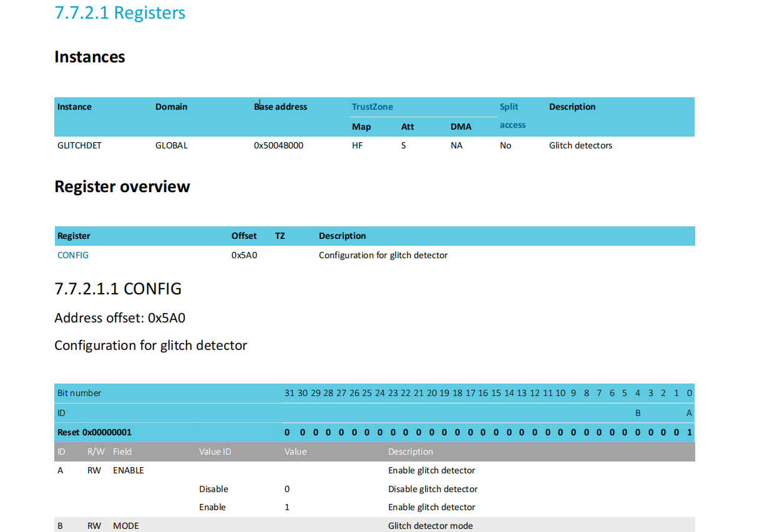
Task: Click the base address 0x5004B000
Action: click(x=279, y=145)
